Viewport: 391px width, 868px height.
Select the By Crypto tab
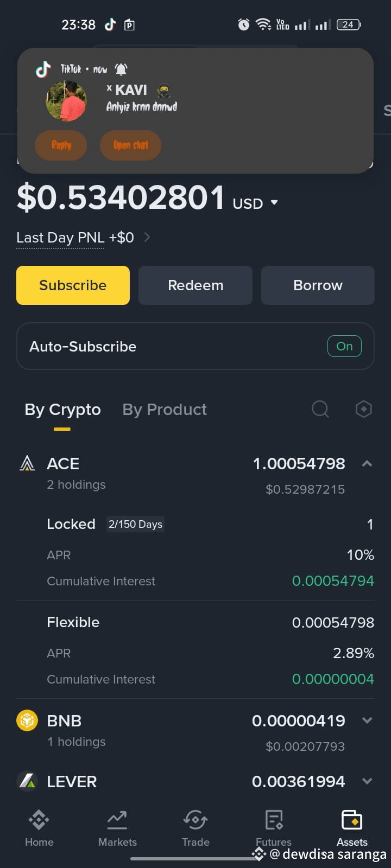click(62, 409)
